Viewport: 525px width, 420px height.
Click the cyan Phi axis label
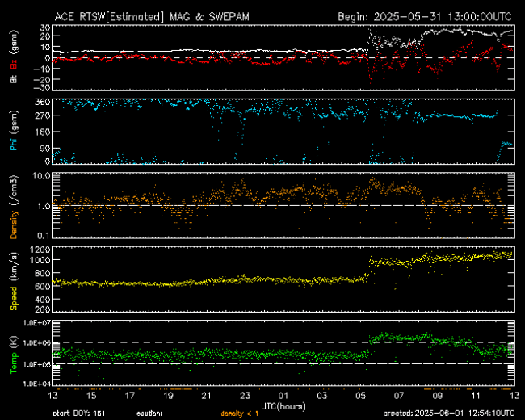[x=14, y=143]
